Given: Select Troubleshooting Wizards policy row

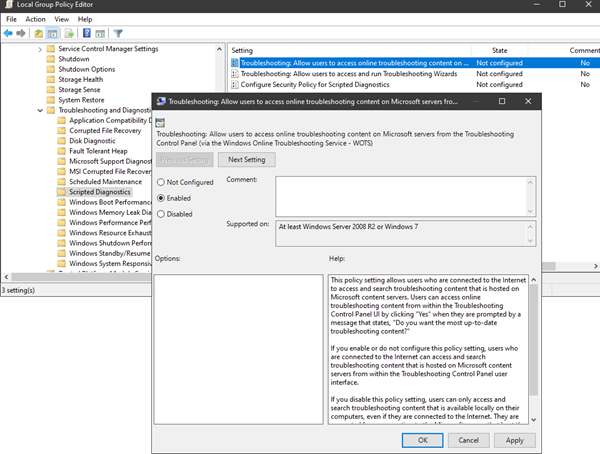Looking at the screenshot, I should pyautogui.click(x=413, y=73).
